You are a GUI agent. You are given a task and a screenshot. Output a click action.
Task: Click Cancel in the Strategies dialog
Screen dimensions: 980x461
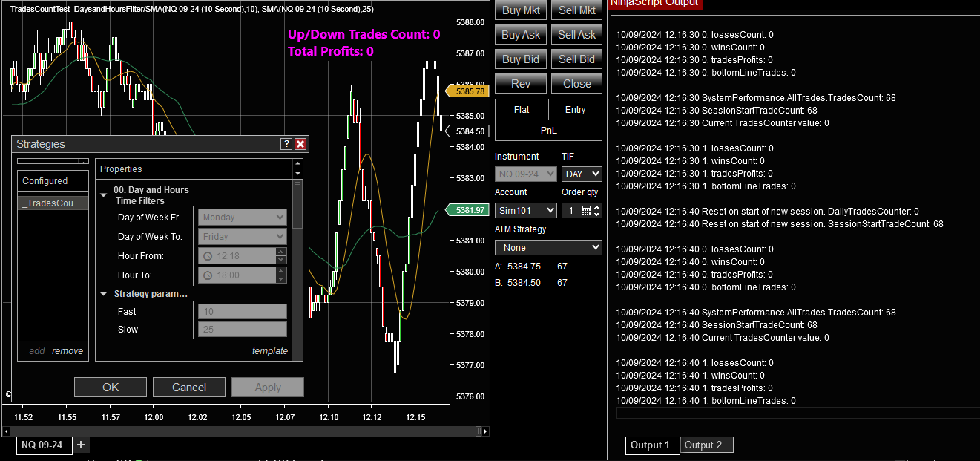click(188, 387)
